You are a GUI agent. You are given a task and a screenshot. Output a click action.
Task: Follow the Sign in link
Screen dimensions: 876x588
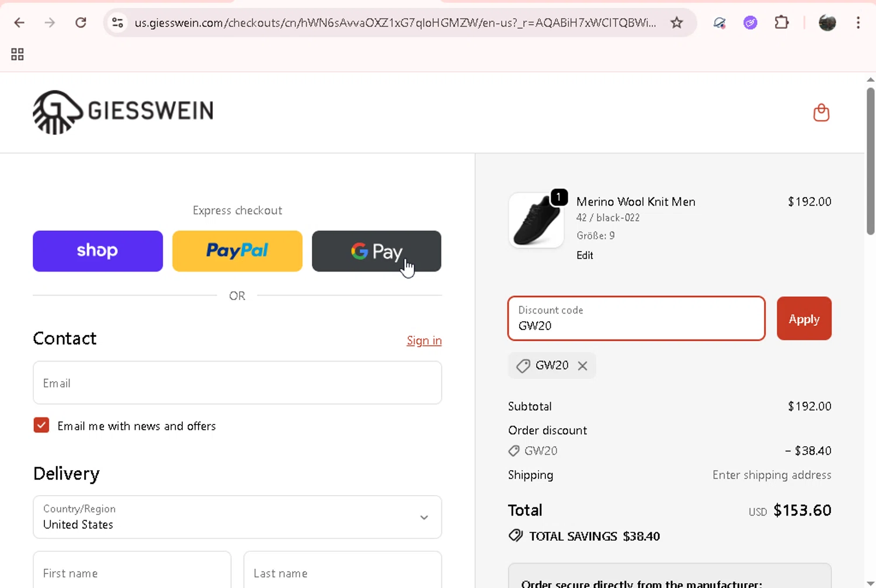(x=424, y=340)
